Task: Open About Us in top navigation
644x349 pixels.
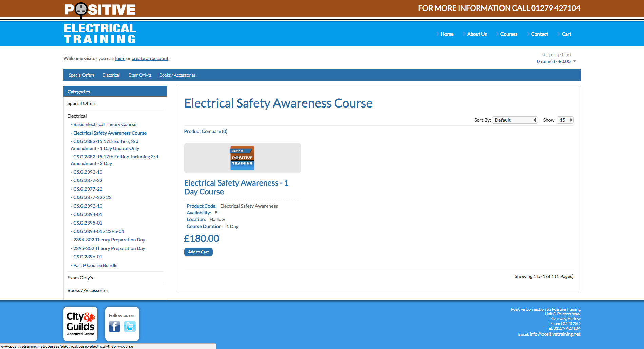Action: pos(476,34)
